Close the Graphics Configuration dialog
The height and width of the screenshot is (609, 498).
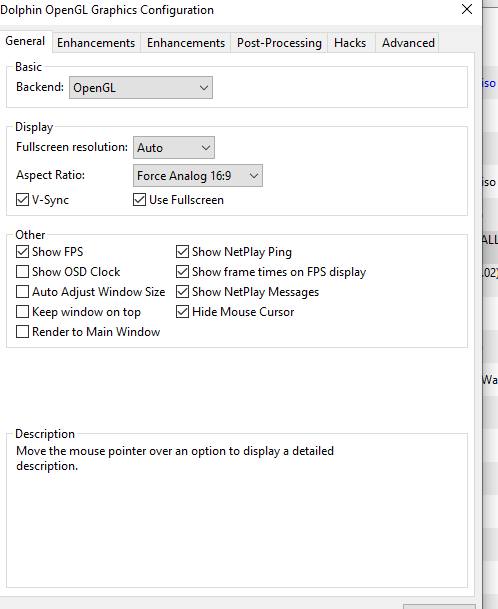coord(467,9)
